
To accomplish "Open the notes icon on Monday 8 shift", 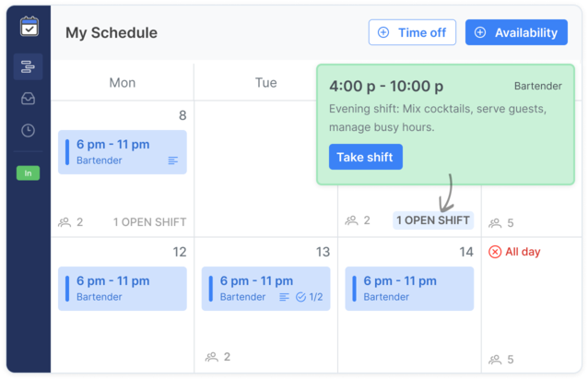I will (x=173, y=160).
